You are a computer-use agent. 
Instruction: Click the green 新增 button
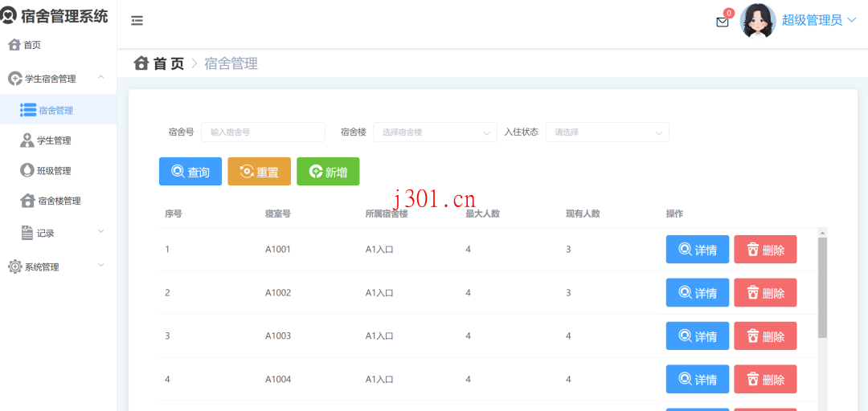(x=328, y=172)
